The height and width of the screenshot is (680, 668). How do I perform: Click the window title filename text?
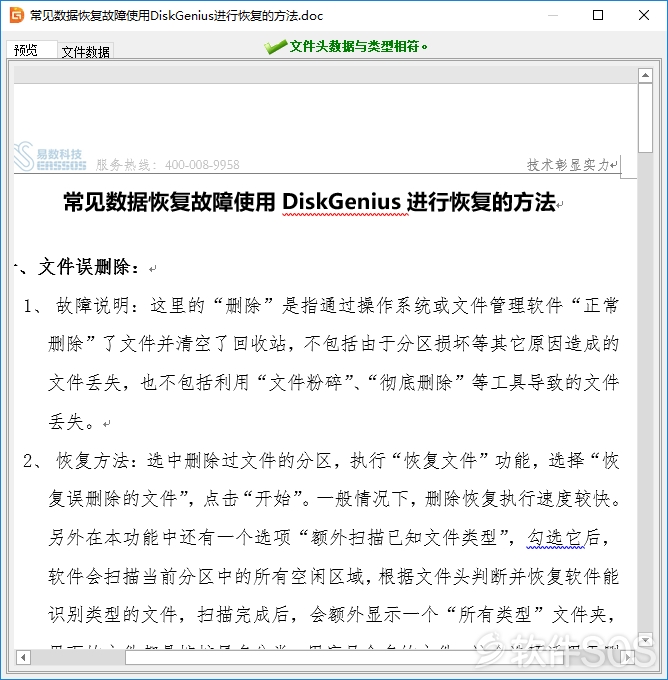click(176, 16)
